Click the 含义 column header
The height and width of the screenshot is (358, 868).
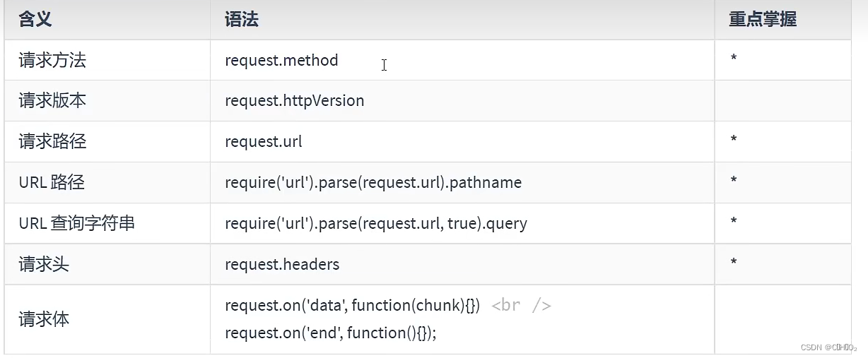(35, 20)
